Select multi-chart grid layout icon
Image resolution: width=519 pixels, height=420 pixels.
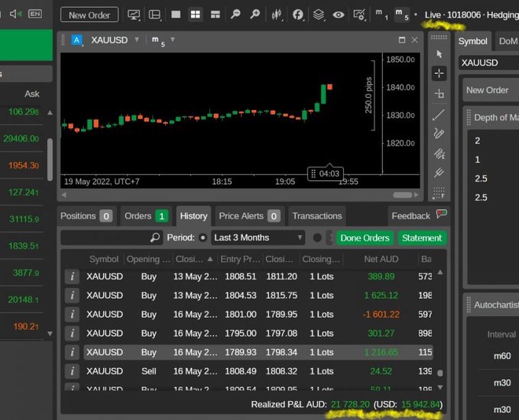pos(195,15)
